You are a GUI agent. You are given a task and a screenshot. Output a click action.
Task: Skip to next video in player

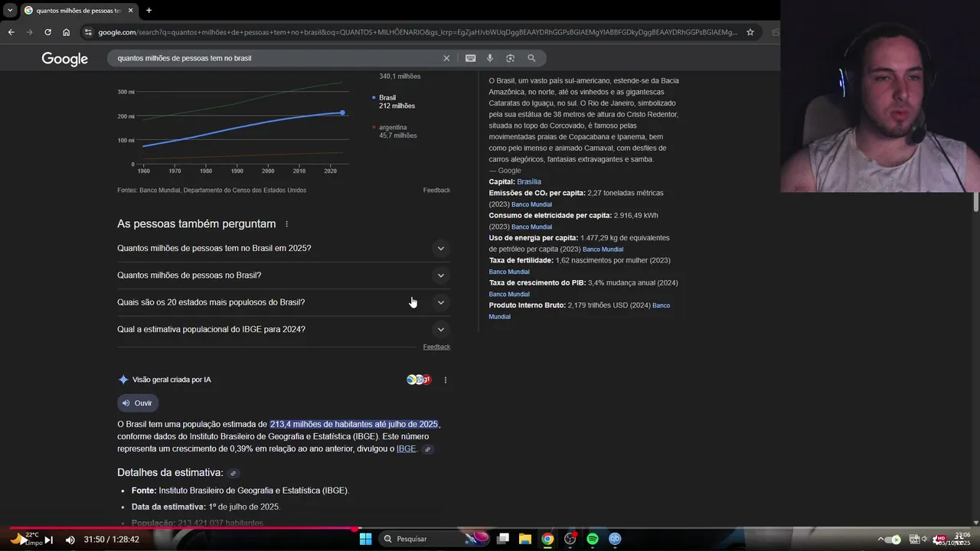pyautogui.click(x=48, y=540)
